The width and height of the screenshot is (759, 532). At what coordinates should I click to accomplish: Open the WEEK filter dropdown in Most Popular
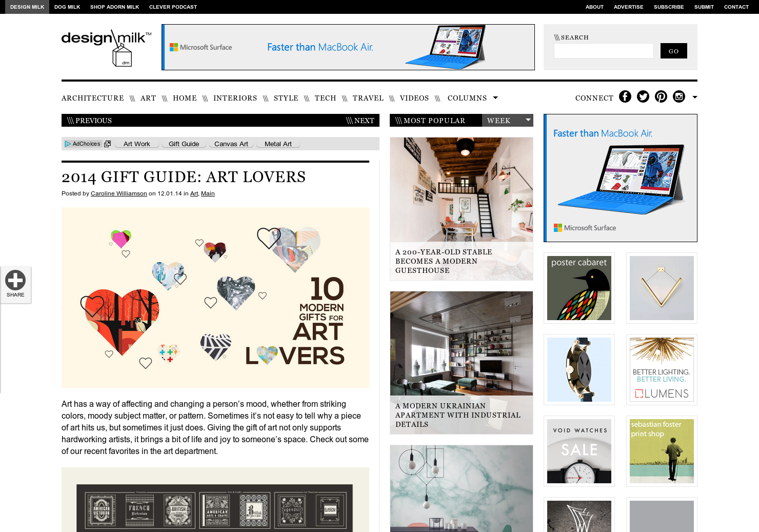pos(508,120)
